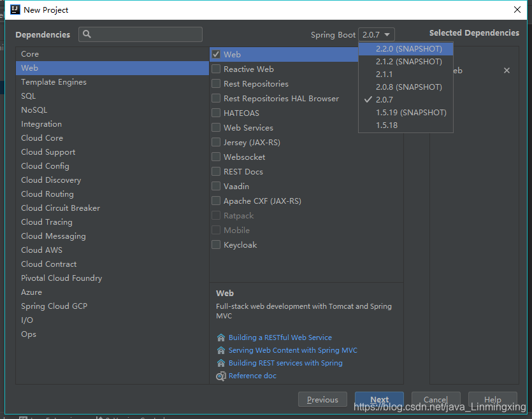Screen dimensions: 532x419
Task: Select Pivotal Cloud Foundry category
Action: point(112,278)
